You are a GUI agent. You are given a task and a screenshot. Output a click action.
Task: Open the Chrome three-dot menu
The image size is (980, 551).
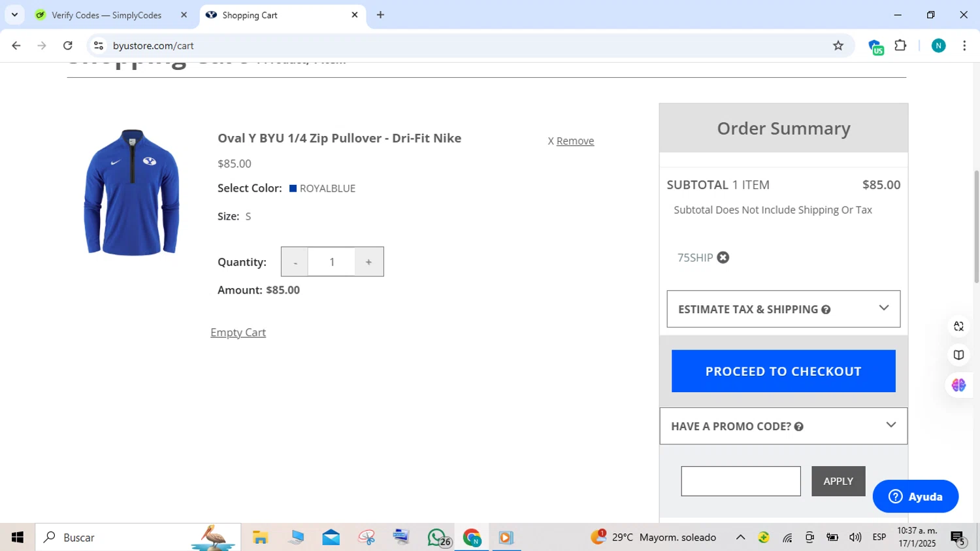pos(964,46)
